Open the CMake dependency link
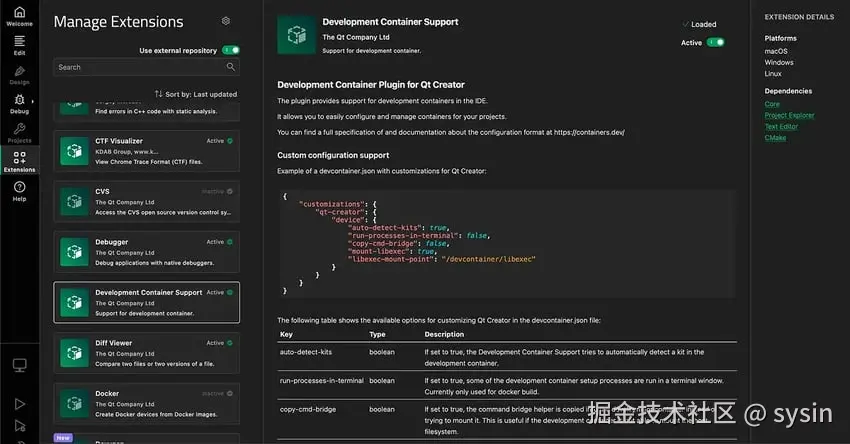This screenshot has height=444, width=850. (775, 138)
